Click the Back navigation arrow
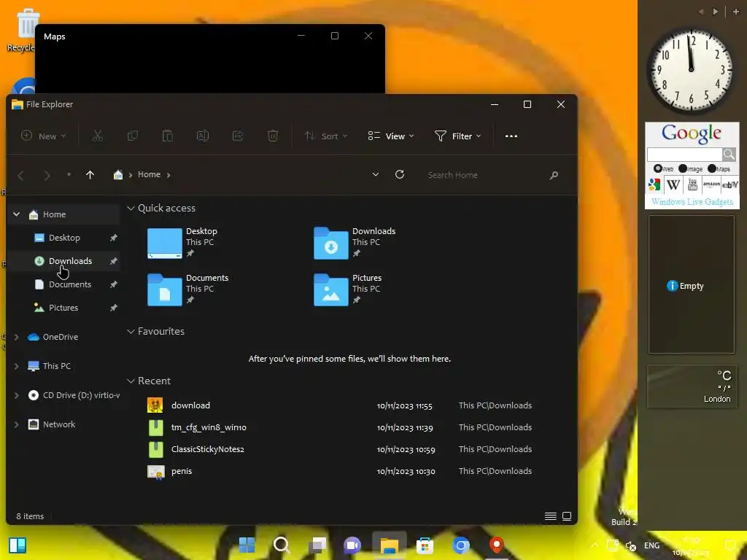The height and width of the screenshot is (560, 747). click(21, 175)
